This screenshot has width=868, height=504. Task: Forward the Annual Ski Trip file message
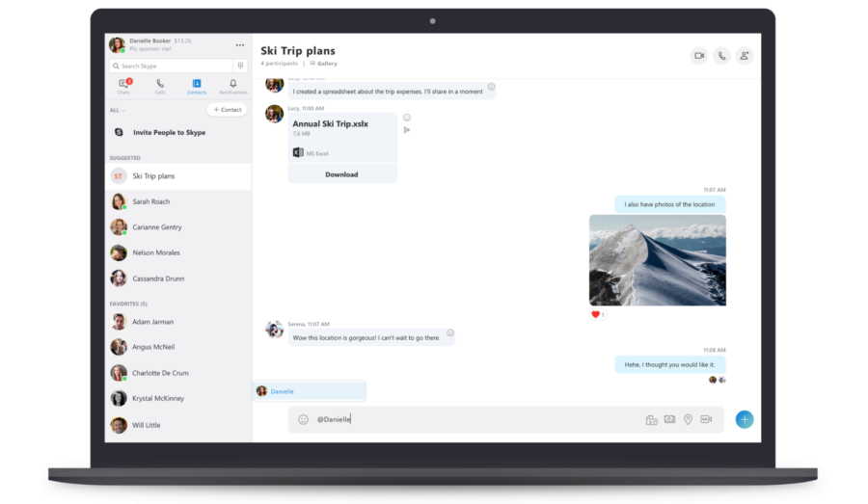[407, 130]
